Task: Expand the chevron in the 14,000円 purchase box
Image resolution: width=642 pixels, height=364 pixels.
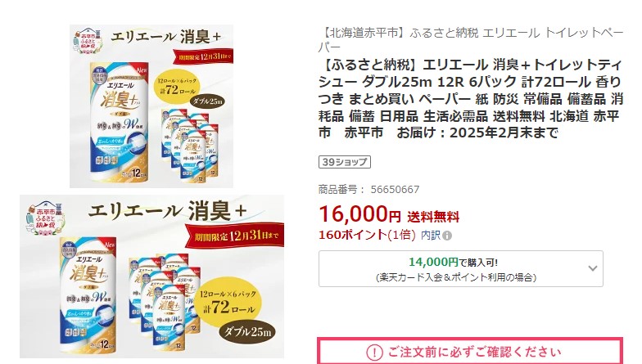Action: tap(593, 268)
